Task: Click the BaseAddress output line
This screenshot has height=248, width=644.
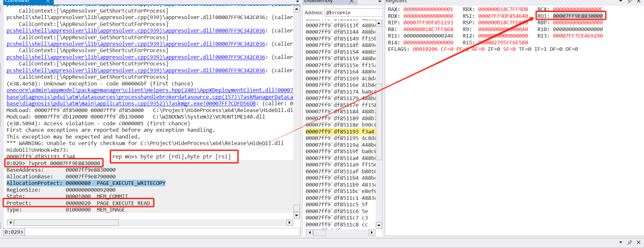Action: coord(61,169)
